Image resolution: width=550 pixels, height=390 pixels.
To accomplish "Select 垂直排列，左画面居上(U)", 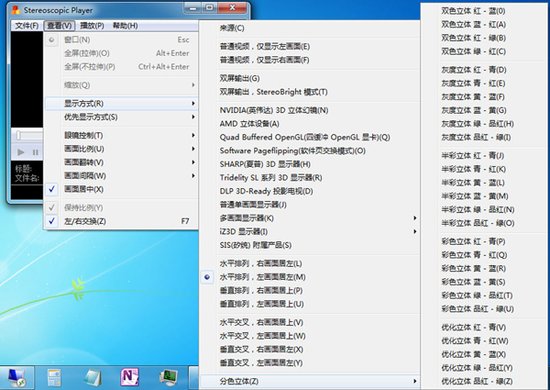I will pos(310,304).
